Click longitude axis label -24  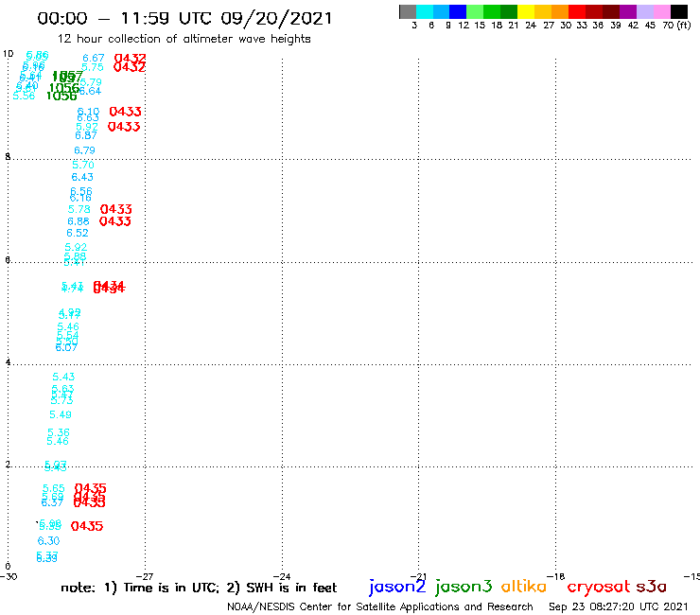(282, 576)
